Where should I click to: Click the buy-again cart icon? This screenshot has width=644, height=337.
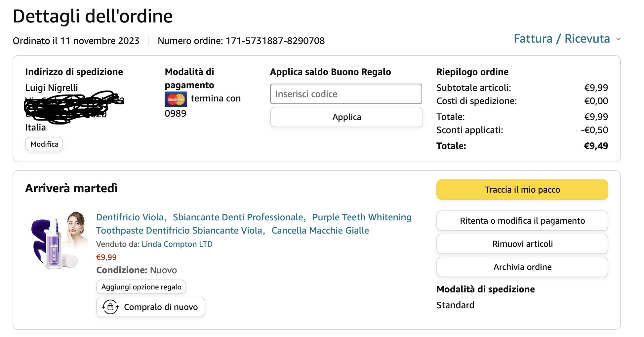[110, 307]
